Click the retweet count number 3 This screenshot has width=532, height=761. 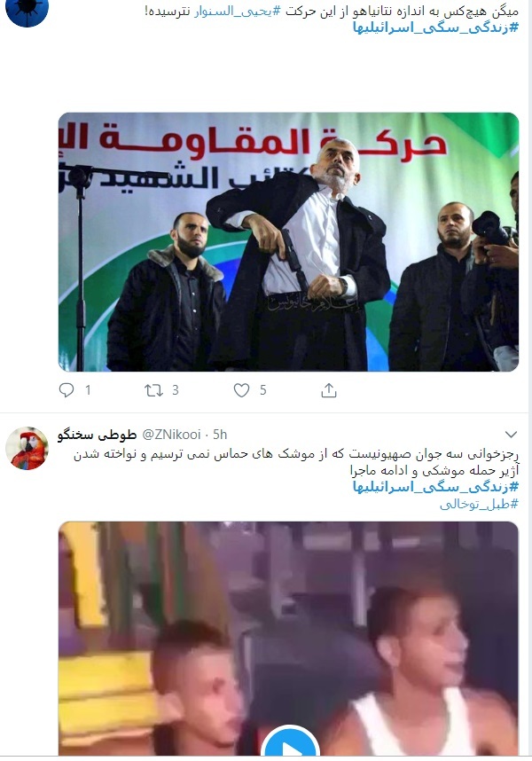[176, 389]
